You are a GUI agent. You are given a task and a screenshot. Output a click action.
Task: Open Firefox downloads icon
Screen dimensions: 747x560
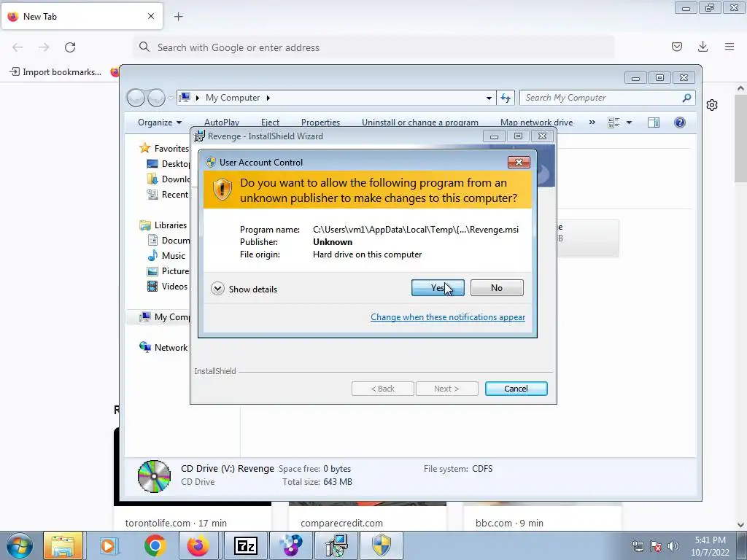tap(703, 47)
